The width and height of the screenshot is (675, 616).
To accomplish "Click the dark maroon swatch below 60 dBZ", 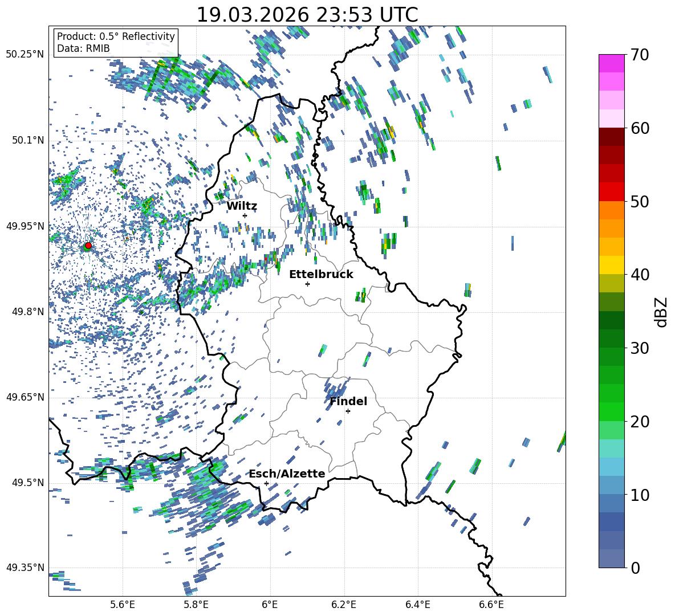I will [612, 137].
